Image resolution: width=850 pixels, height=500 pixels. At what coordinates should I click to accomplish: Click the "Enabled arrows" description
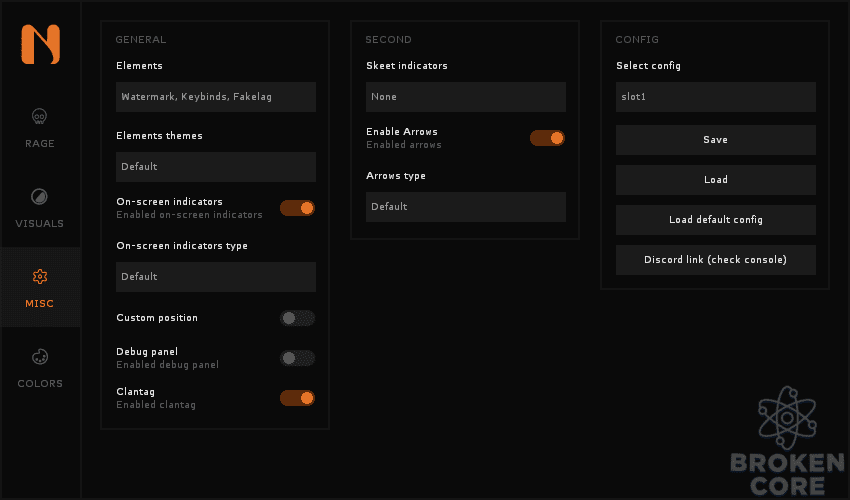click(404, 145)
